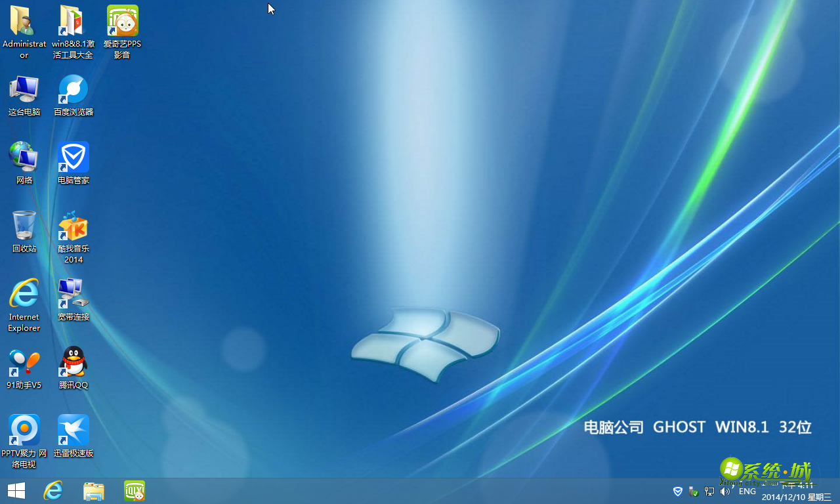Screen dimensions: 840x504
Task: Open 百度浏览器 browser
Action: coord(73,89)
